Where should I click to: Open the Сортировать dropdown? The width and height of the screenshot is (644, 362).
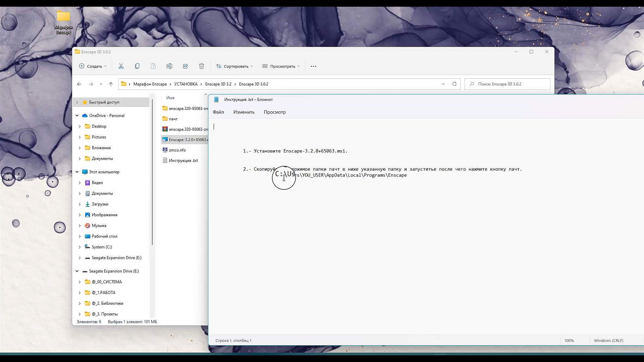(234, 66)
